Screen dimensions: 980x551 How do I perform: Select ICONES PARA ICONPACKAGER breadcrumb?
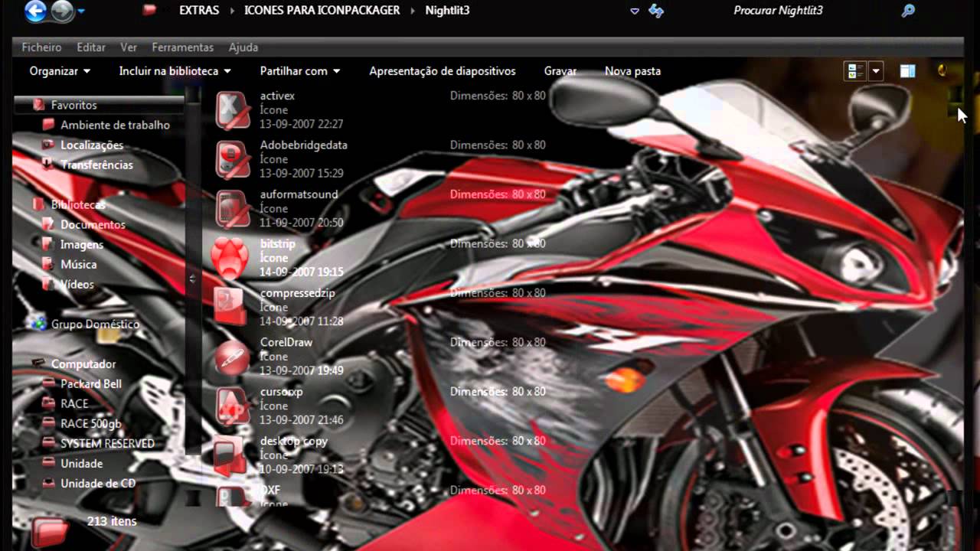coord(322,11)
